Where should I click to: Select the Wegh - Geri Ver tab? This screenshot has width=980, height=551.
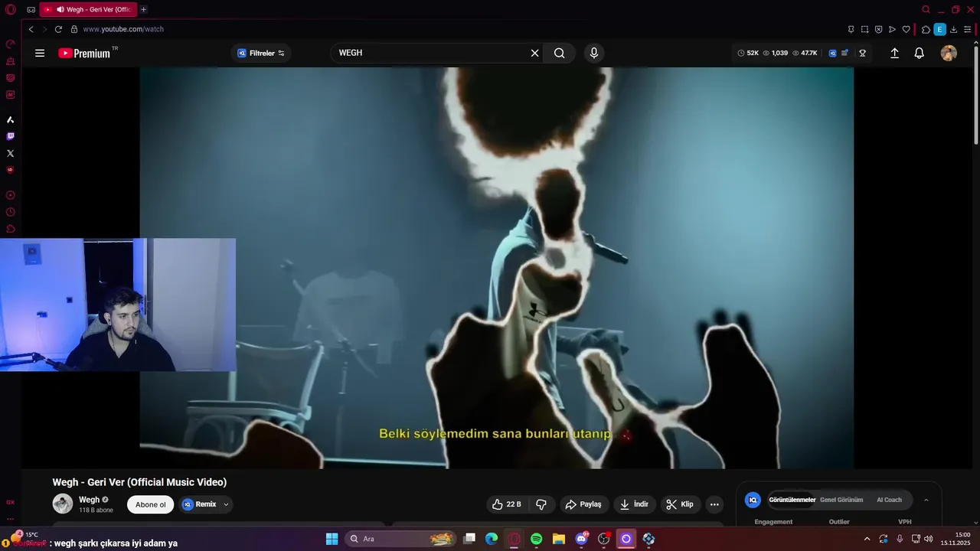(87, 9)
